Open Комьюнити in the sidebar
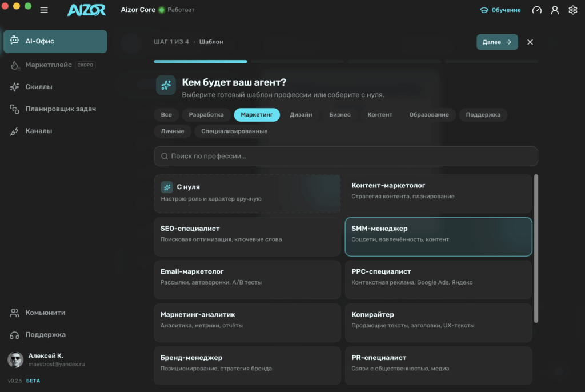Image resolution: width=585 pixels, height=392 pixels. click(55, 313)
